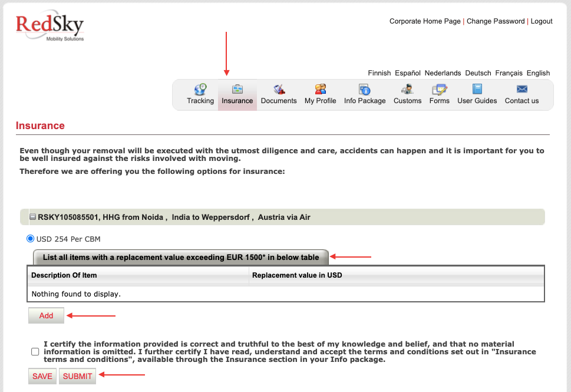This screenshot has height=392, width=571.
Task: Select the Insurance briefcase icon
Action: tap(237, 89)
